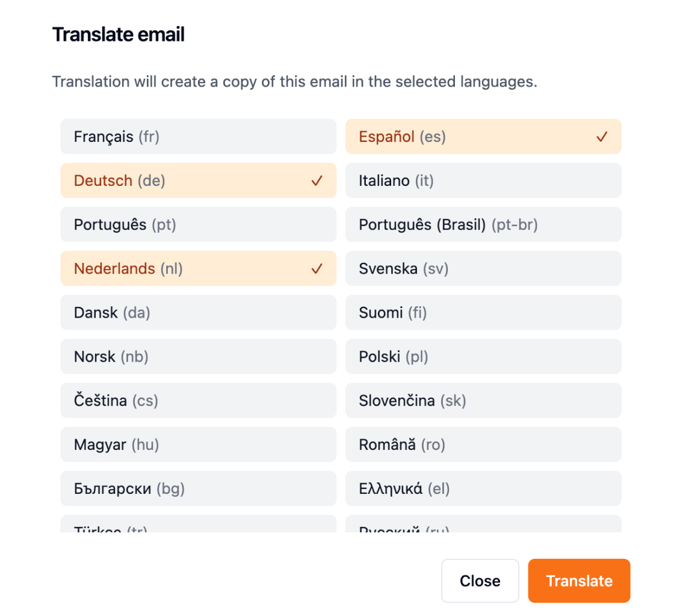The image size is (674, 616).
Task: Select Norsk (nb) for translation
Action: click(x=199, y=356)
